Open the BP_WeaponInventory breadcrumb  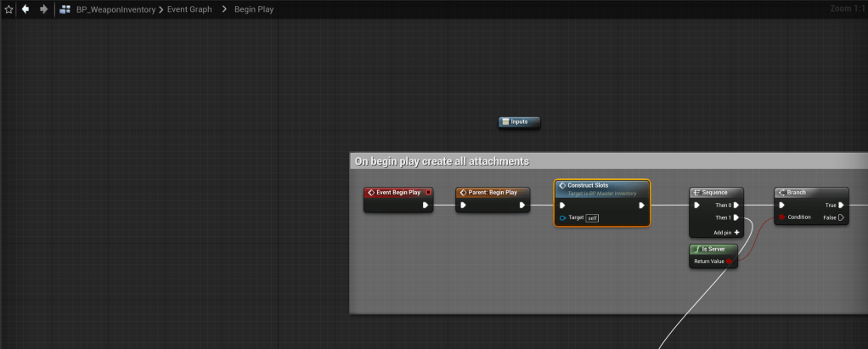tap(116, 9)
